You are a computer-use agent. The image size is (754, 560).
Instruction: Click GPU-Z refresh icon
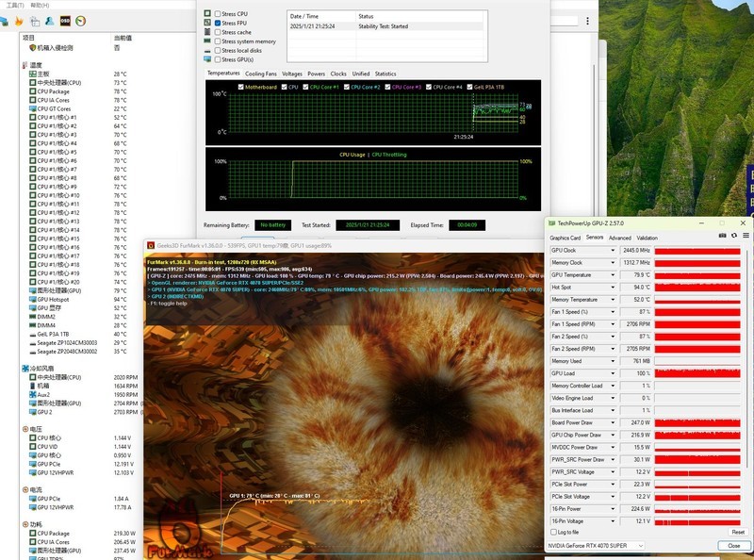pos(733,235)
